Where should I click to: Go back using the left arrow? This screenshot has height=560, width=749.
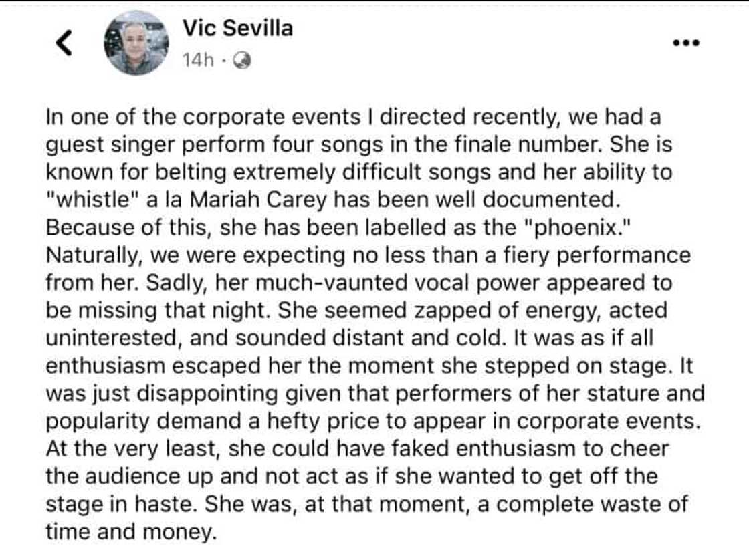click(x=63, y=43)
